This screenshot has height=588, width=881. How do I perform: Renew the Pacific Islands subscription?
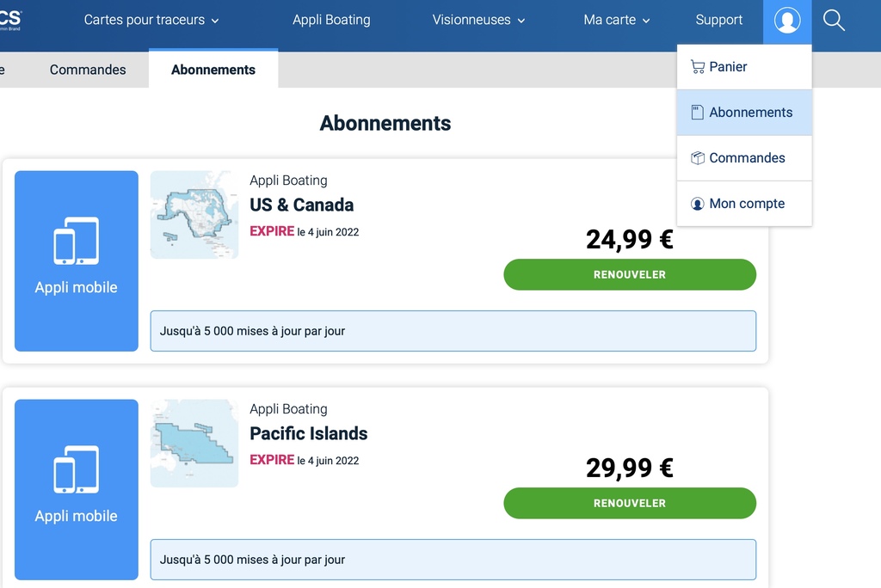630,503
